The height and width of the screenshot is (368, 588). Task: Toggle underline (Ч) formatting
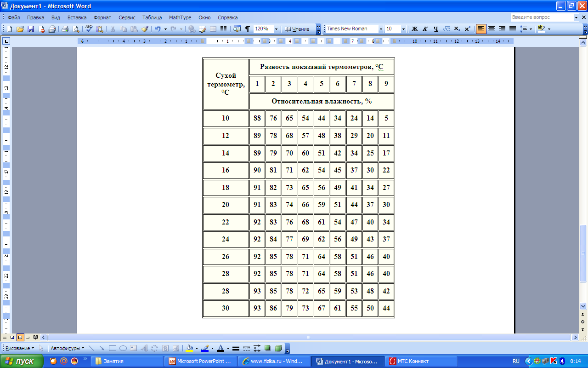click(435, 29)
